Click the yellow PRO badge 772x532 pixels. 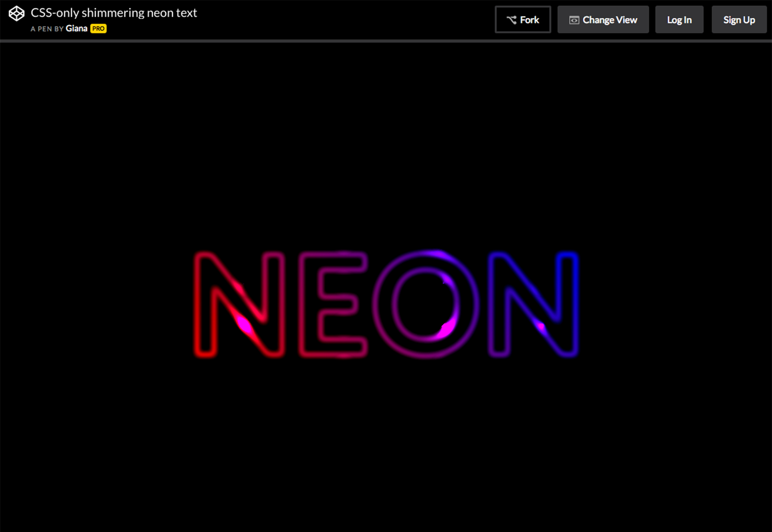coord(99,29)
